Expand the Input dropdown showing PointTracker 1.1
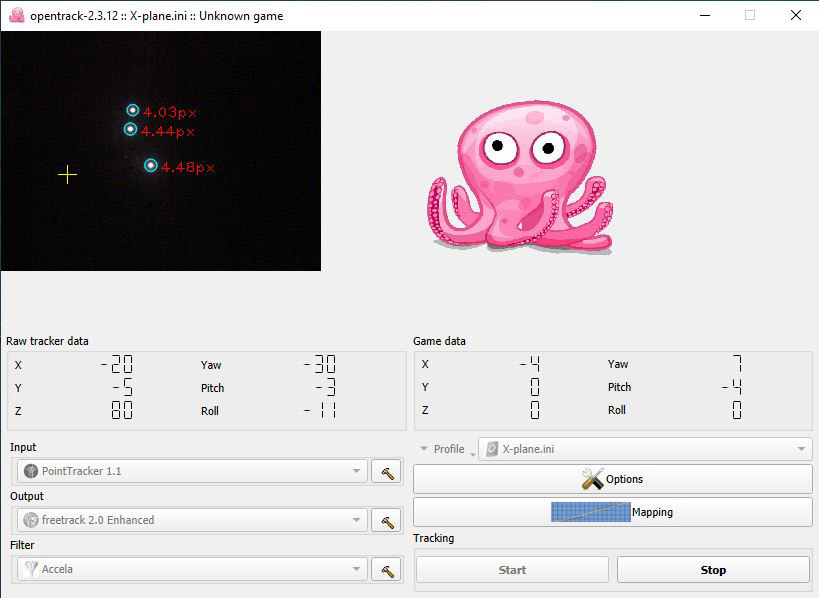The image size is (819, 598). [x=191, y=471]
